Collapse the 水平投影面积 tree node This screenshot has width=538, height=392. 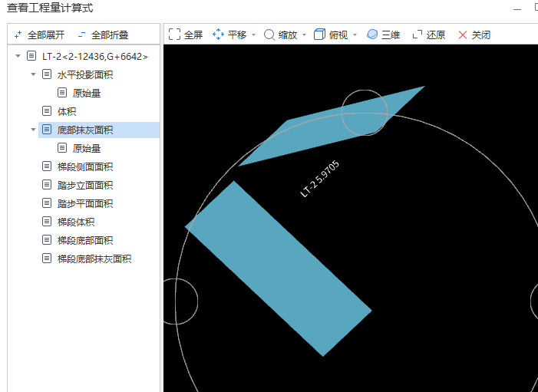(33, 74)
